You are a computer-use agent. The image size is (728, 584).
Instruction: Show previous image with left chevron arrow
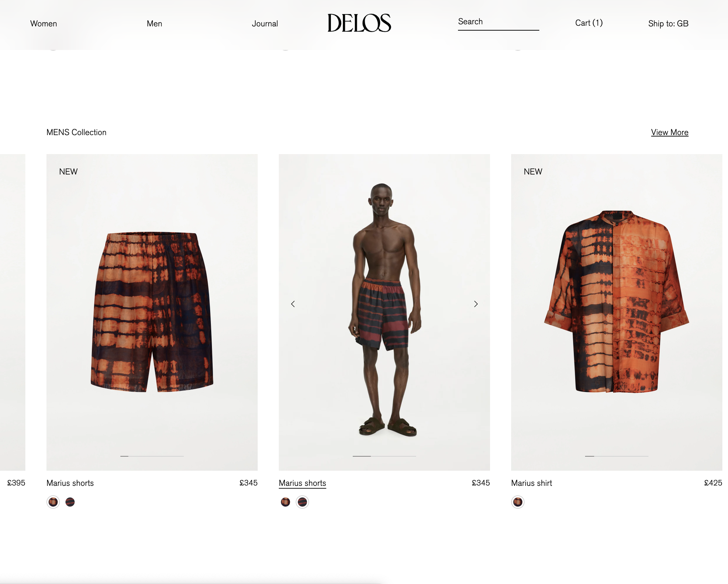click(x=293, y=304)
